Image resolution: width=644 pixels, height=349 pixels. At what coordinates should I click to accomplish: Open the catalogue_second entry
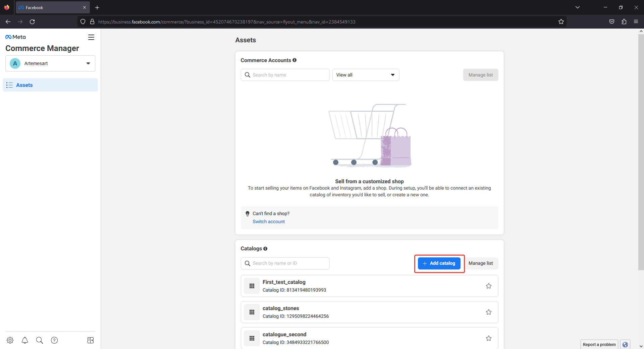point(369,338)
